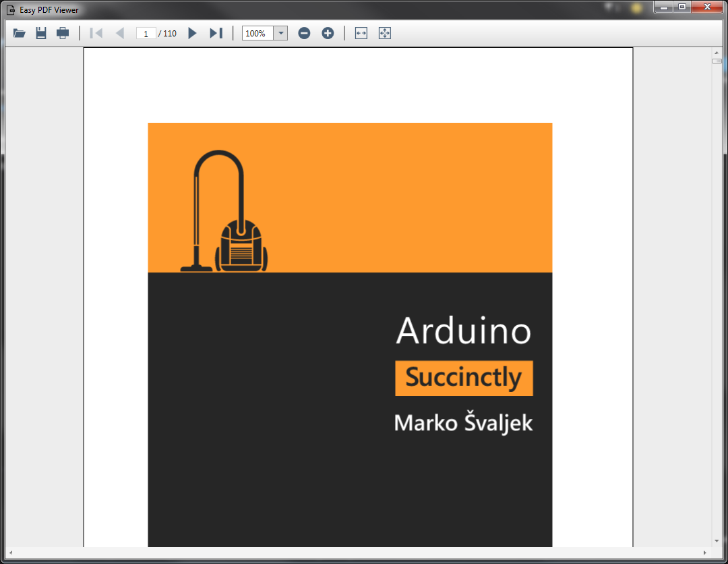Zoom in with the plus button
The image size is (728, 564).
328,33
